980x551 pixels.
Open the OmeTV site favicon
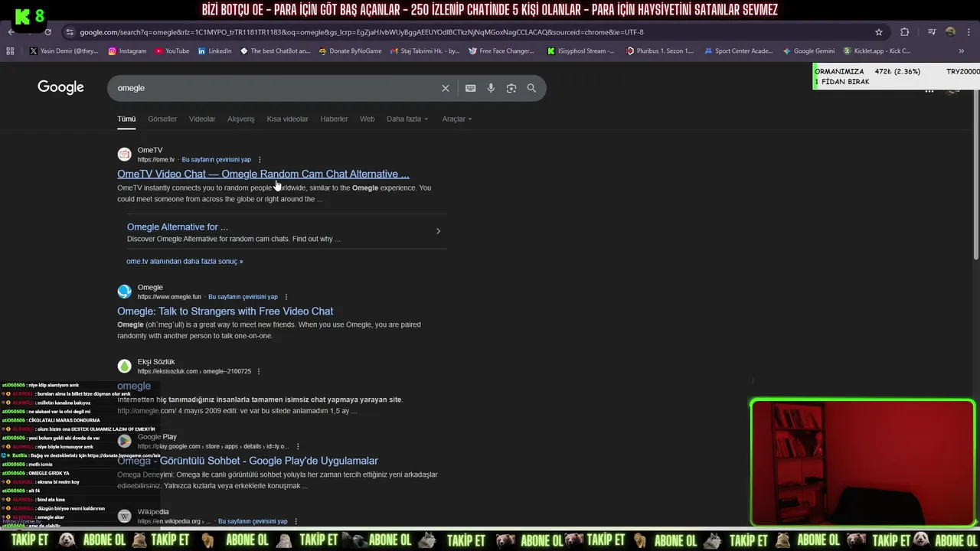click(x=124, y=155)
